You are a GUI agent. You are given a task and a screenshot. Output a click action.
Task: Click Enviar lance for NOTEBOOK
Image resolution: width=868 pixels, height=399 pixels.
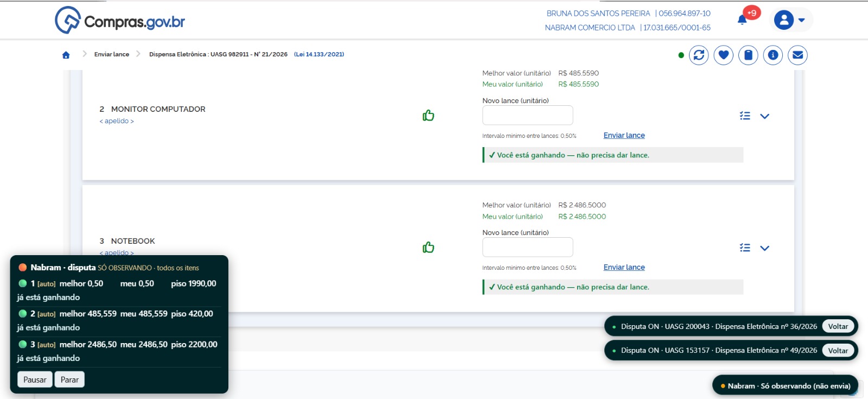tap(624, 267)
